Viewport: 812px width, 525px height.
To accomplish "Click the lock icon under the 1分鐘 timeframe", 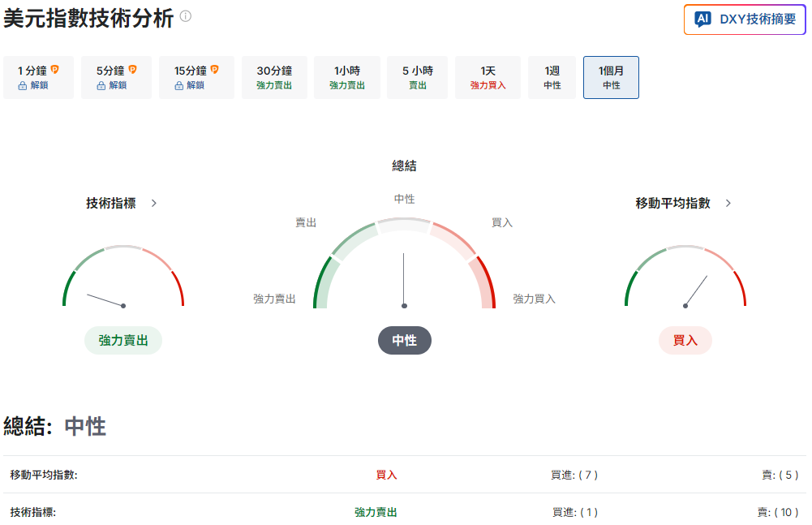I will click(23, 86).
